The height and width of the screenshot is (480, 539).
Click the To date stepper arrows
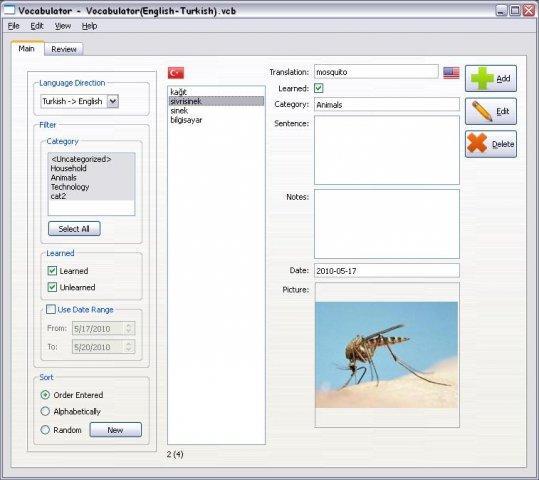pos(129,347)
